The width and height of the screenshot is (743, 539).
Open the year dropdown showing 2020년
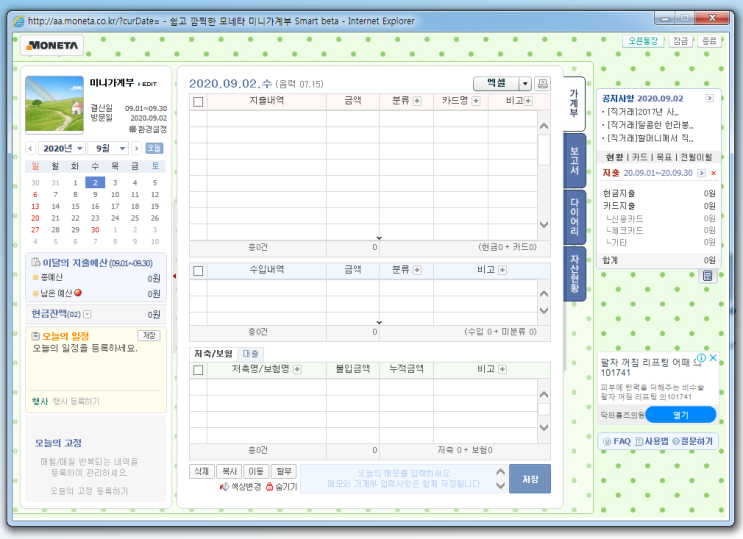(62, 148)
